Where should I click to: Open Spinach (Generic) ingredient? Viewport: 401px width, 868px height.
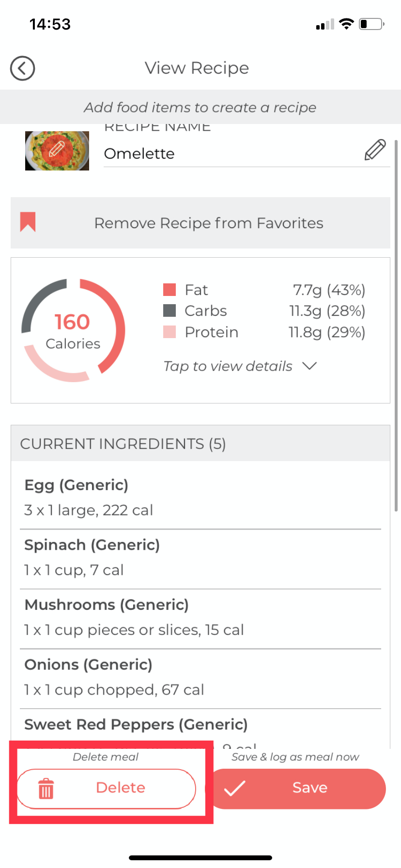(200, 557)
